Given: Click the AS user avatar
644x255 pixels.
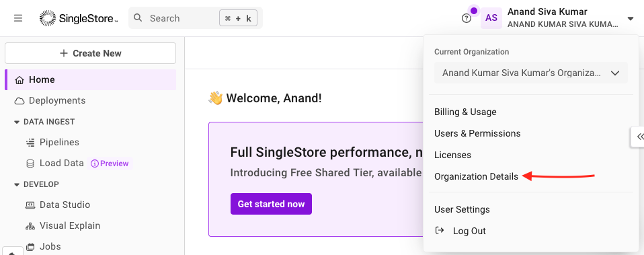Looking at the screenshot, I should (491, 18).
